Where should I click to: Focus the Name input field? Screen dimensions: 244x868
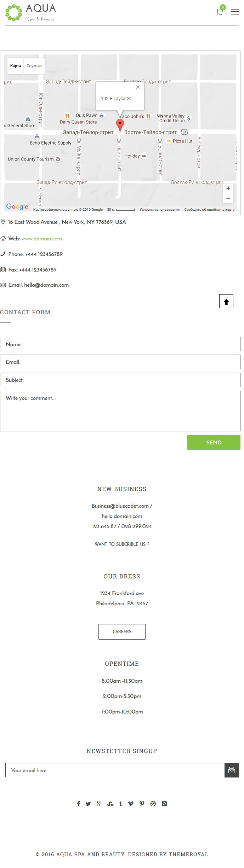[120, 344]
